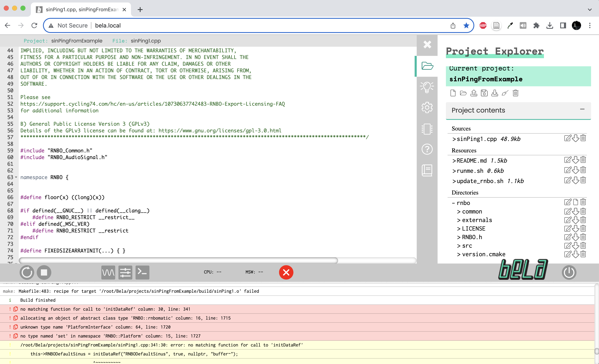Click the editor horizontal scrollbar
The width and height of the screenshot is (599, 364).
coord(178,260)
